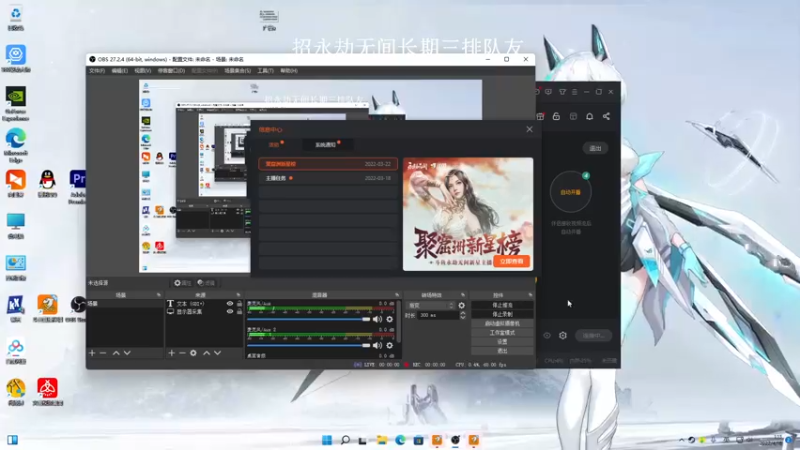Screen dimensions: 800x450
Task: Click the bell notification icon in companion window
Action: tap(589, 116)
